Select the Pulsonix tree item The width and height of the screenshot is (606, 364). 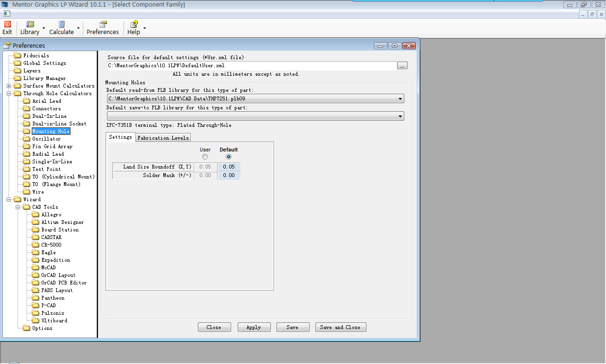[53, 313]
